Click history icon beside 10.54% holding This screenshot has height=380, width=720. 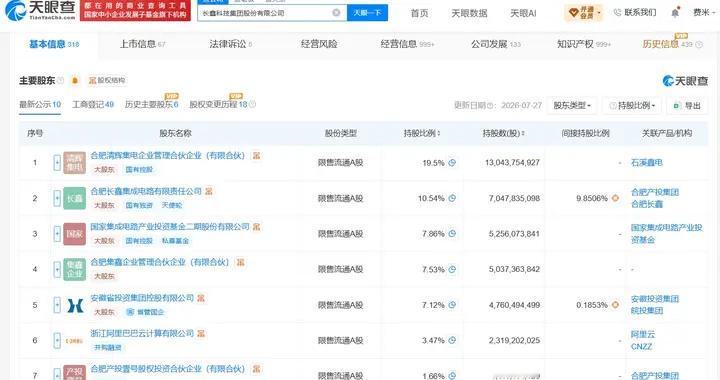(x=452, y=198)
